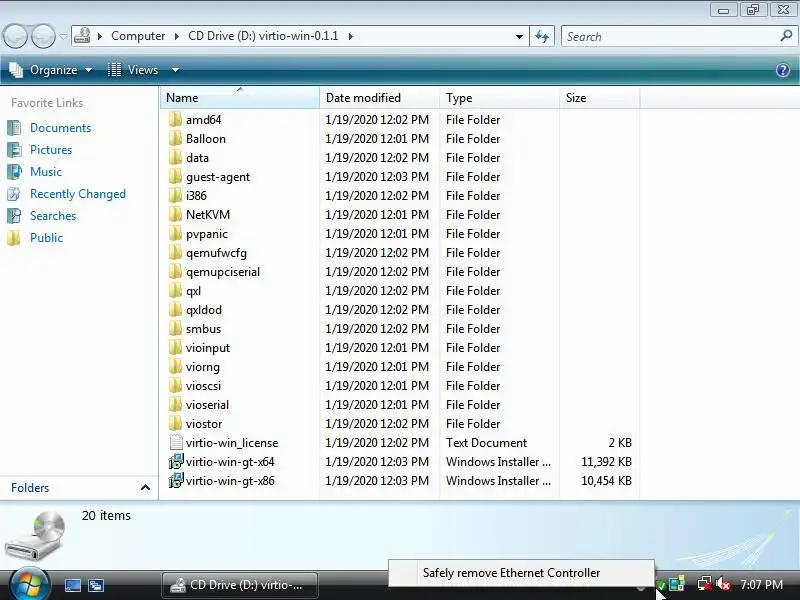Click the Switch between windows icon
The image size is (800, 600).
(x=95, y=585)
